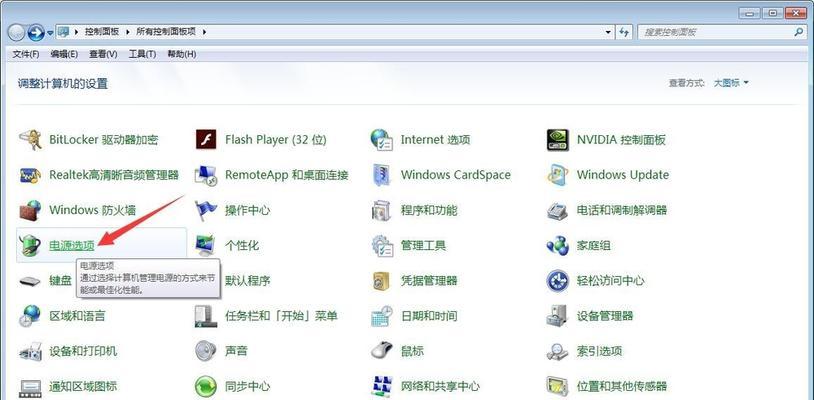
Task: Open the 操作中心 flag icon
Action: 206,211
